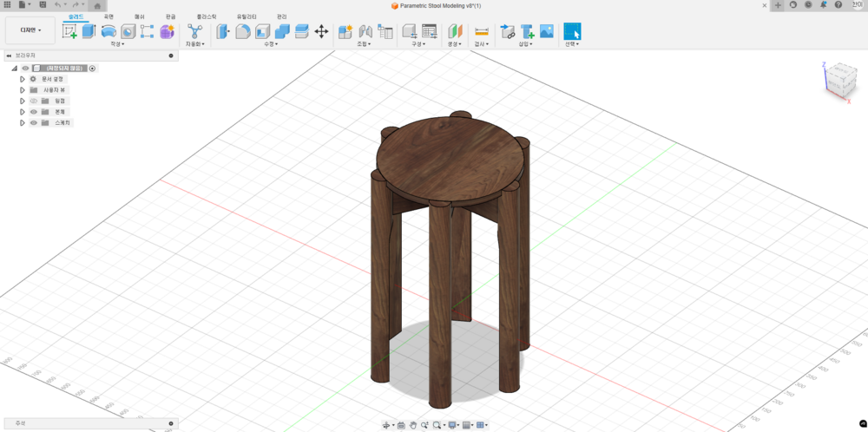Click the Construct plane icon
Image resolution: width=868 pixels, height=432 pixels.
click(455, 31)
